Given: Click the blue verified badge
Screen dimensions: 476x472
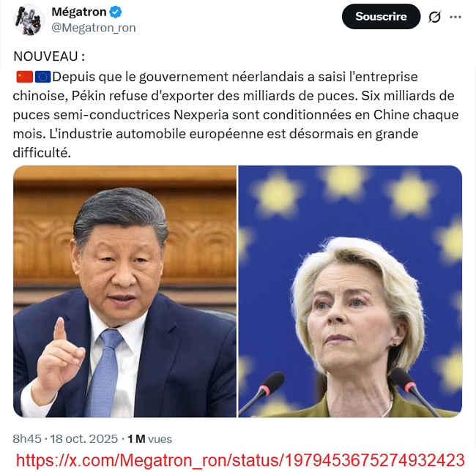Looking at the screenshot, I should coord(116,12).
